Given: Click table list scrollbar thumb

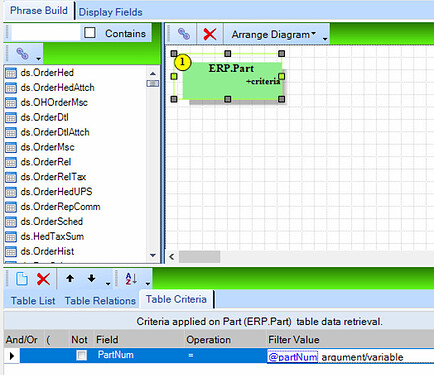Looking at the screenshot, I should (x=153, y=83).
